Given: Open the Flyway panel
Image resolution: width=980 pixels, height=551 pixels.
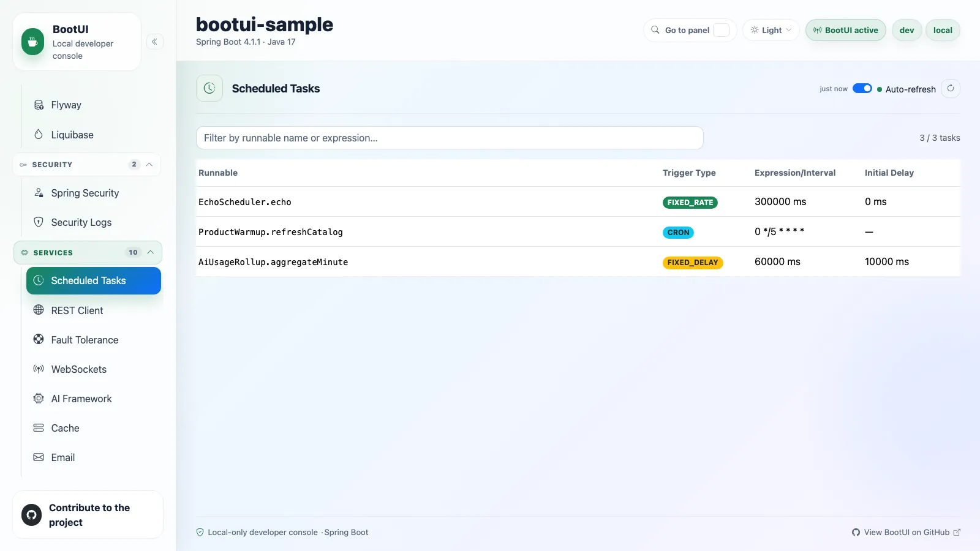Looking at the screenshot, I should coord(94,105).
